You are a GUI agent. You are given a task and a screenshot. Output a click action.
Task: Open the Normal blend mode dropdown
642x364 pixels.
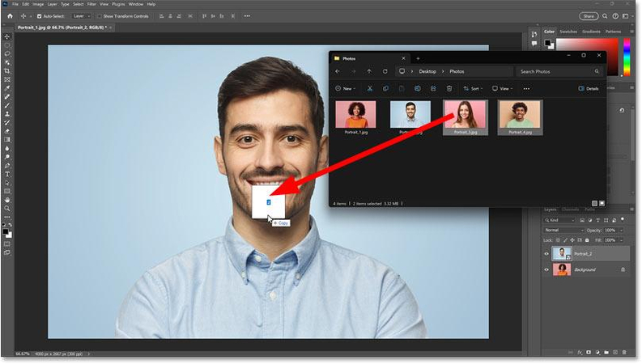point(564,230)
